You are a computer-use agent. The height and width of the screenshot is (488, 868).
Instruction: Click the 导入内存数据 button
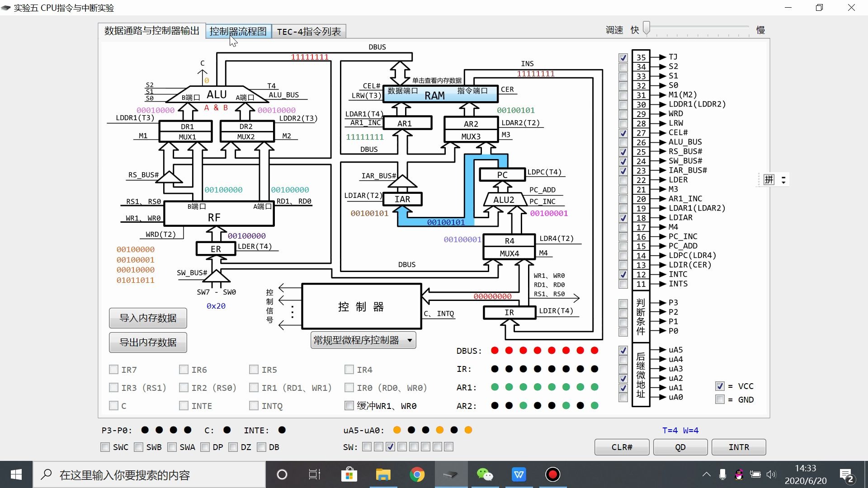coord(148,318)
